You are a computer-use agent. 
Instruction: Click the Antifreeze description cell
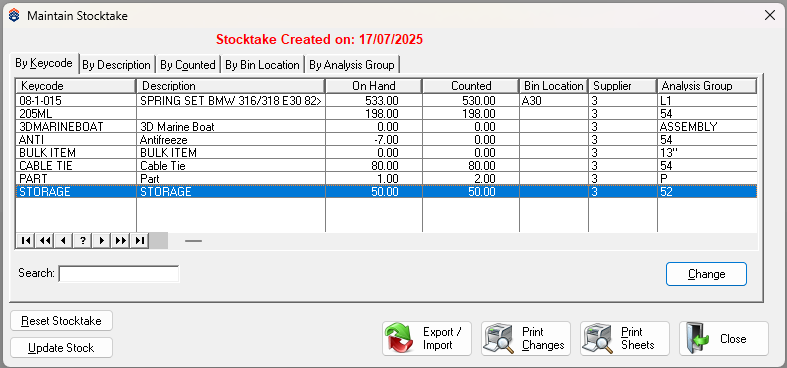pos(231,140)
